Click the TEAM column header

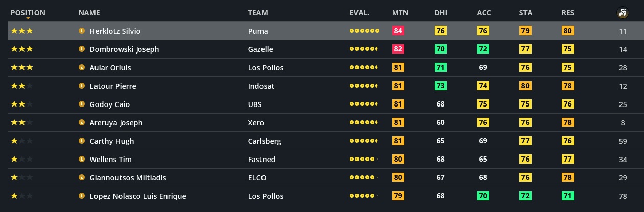point(258,13)
